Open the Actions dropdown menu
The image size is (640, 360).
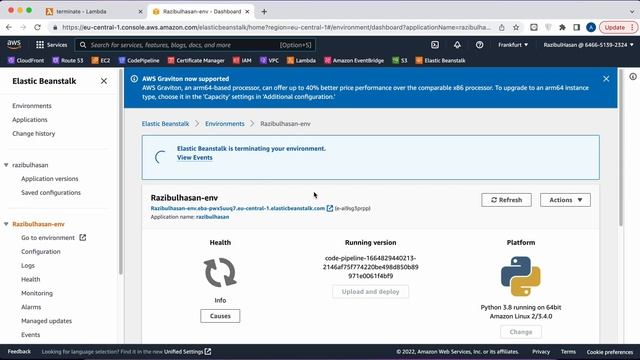click(x=565, y=200)
